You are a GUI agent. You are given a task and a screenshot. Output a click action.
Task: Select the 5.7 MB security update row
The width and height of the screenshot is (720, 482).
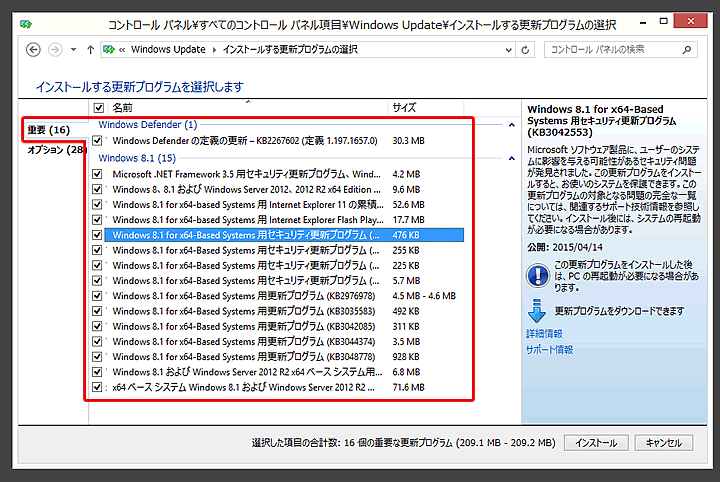(284, 280)
